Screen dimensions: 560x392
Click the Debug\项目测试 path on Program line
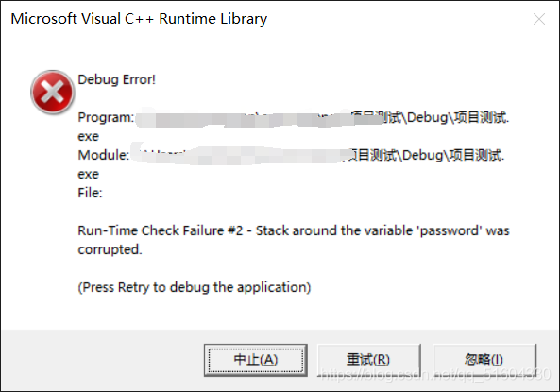pos(458,117)
